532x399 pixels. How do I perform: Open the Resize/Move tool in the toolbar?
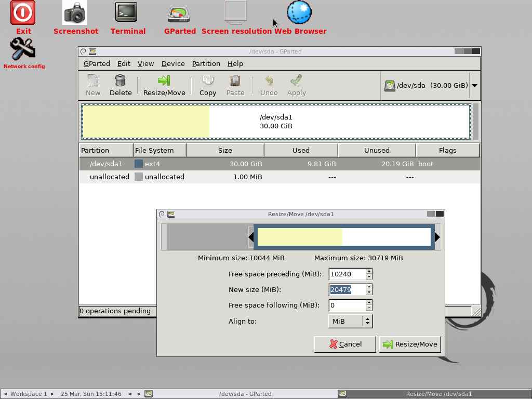pyautogui.click(x=164, y=85)
